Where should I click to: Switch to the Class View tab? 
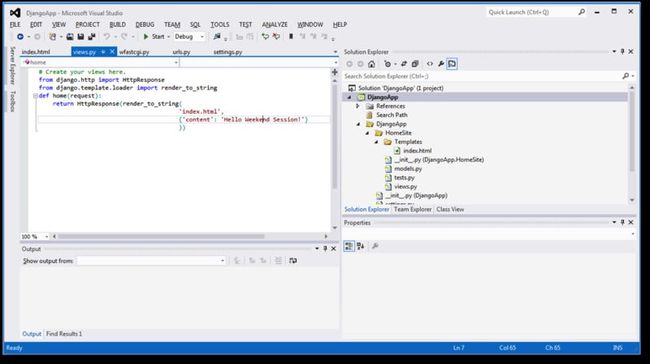click(x=450, y=209)
